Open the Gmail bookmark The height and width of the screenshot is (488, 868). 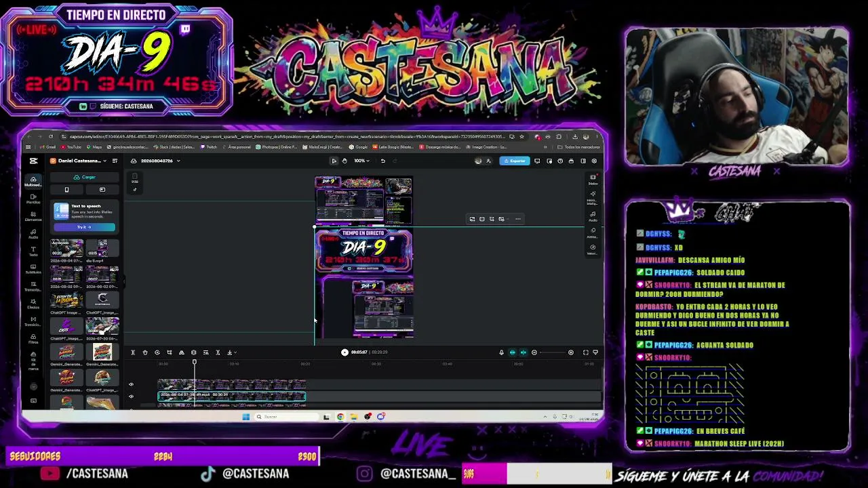[x=47, y=146]
